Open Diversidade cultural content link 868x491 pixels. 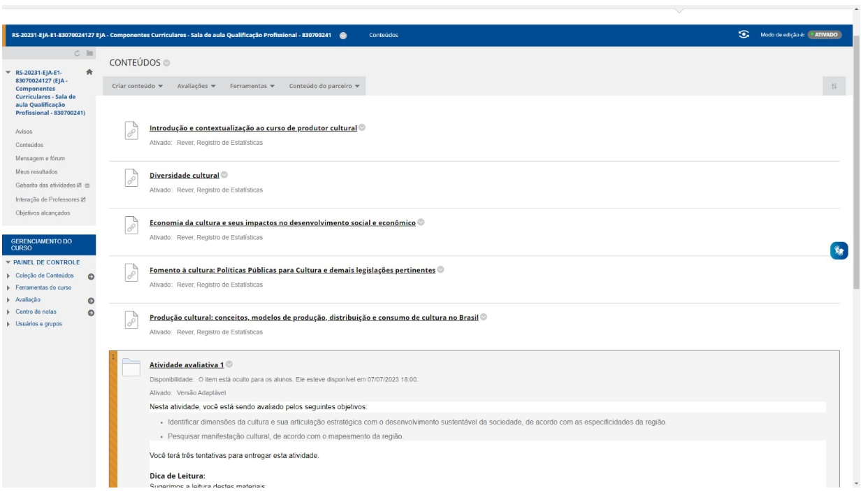[x=185, y=176]
